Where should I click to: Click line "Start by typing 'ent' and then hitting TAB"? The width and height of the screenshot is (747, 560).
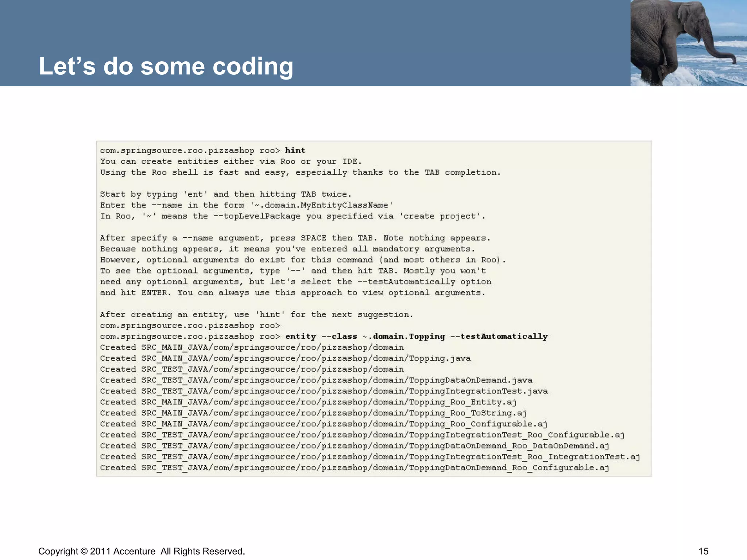click(226, 194)
